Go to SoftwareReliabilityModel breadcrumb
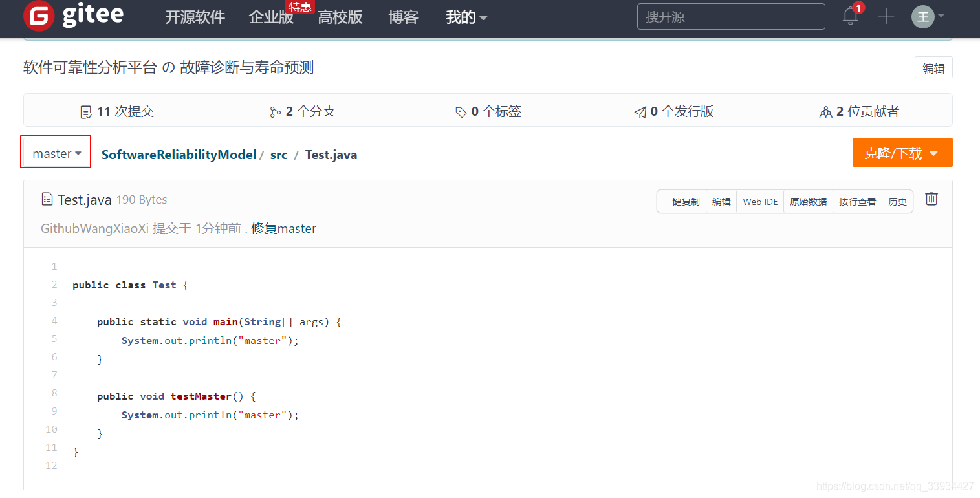980x498 pixels. [179, 155]
